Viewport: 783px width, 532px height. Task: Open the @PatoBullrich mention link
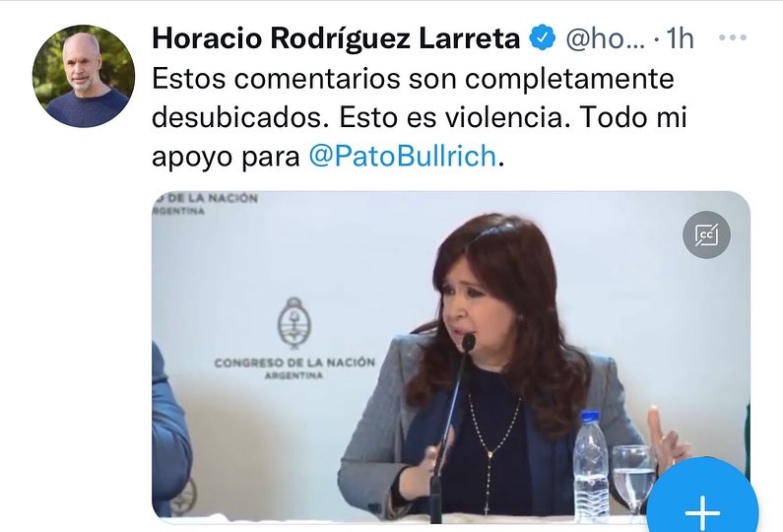click(403, 156)
